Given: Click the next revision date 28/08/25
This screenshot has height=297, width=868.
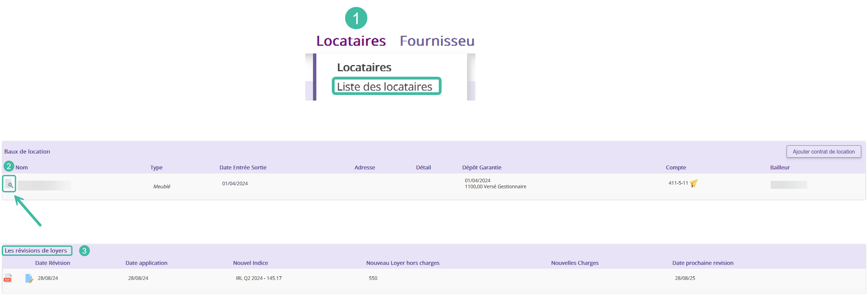Looking at the screenshot, I should click(x=685, y=278).
